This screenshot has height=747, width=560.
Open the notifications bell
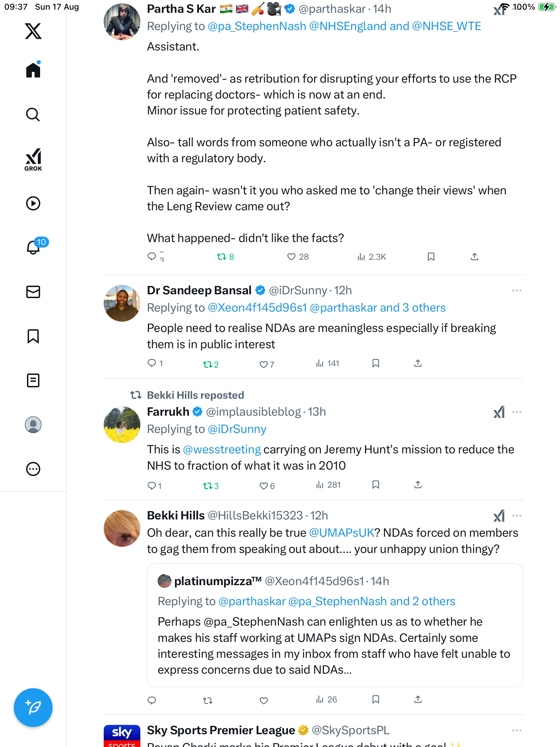coord(33,247)
